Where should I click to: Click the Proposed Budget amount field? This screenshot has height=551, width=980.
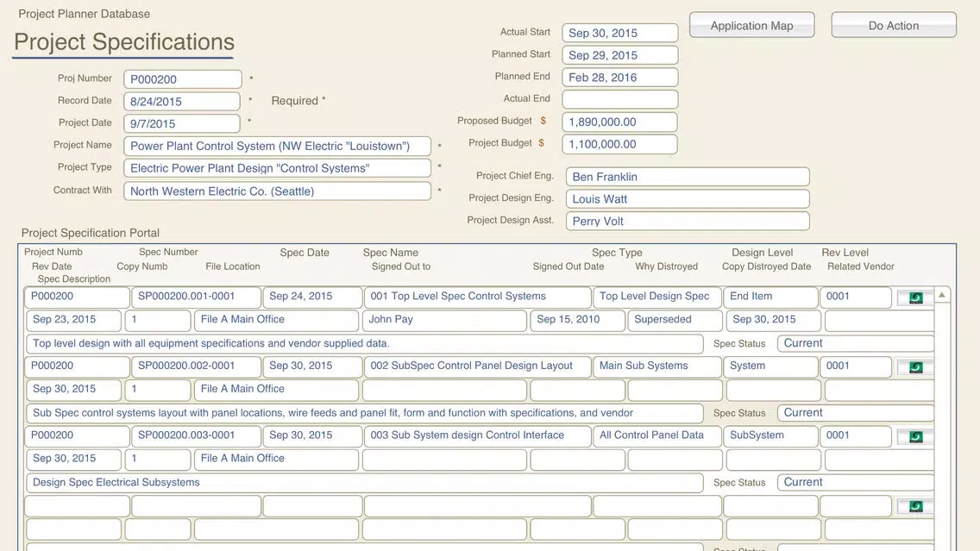619,122
